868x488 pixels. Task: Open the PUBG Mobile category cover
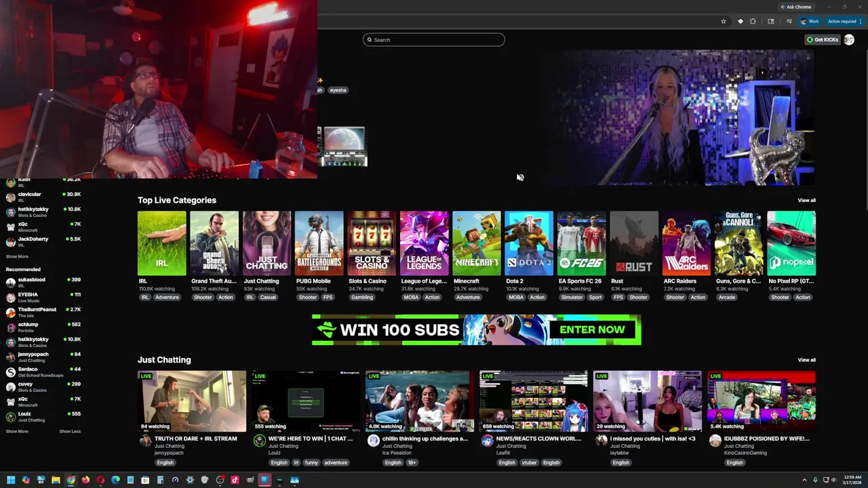click(319, 243)
